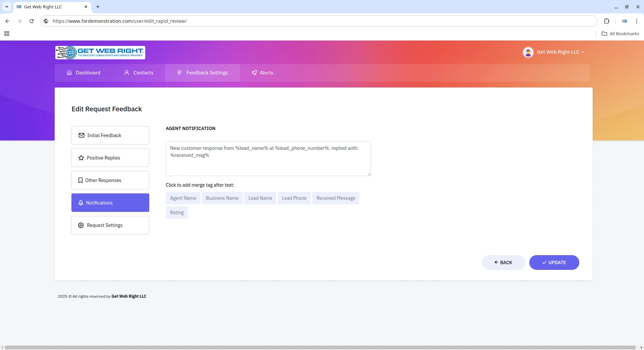Click the bell icon on Notifications
Screen dimensions: 644x350
[80, 203]
